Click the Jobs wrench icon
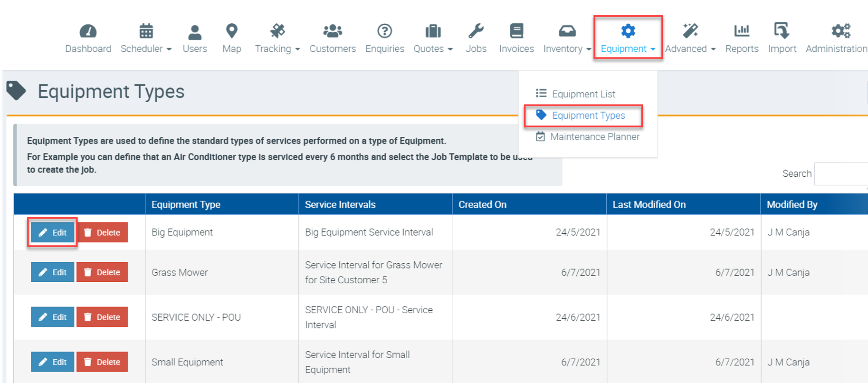Screen dimensions: 868x383 pos(476,31)
